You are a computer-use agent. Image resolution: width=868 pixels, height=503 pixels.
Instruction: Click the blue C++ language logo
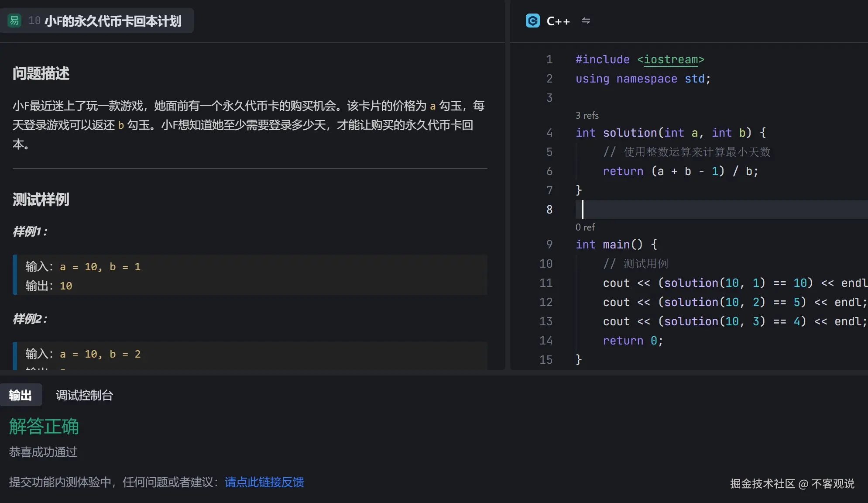pos(532,21)
